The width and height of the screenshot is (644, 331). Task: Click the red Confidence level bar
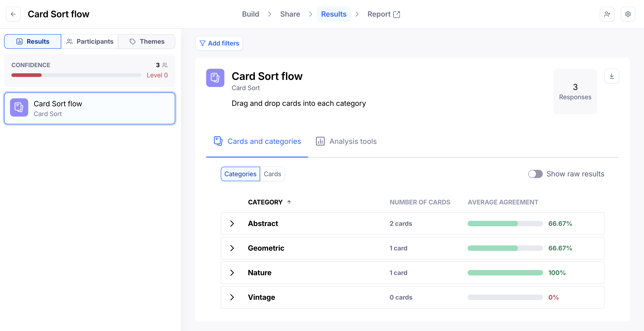(26, 75)
